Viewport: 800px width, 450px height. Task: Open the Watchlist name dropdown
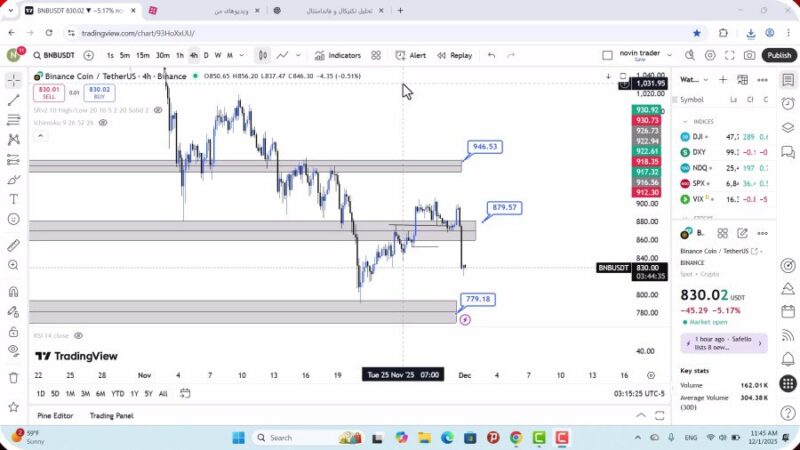pos(690,79)
